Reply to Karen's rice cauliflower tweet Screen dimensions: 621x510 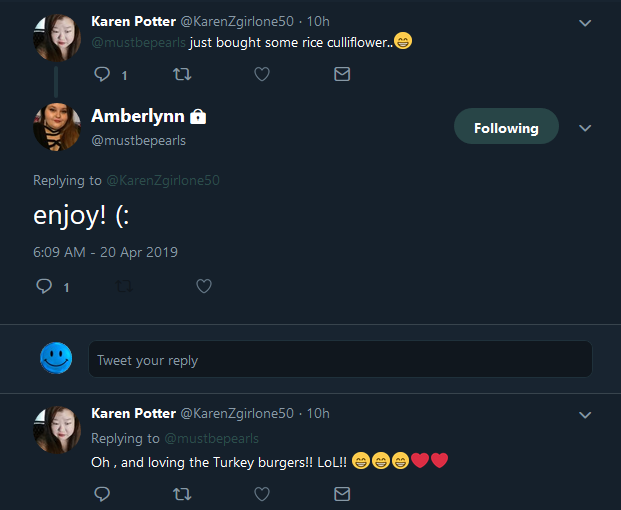[102, 74]
